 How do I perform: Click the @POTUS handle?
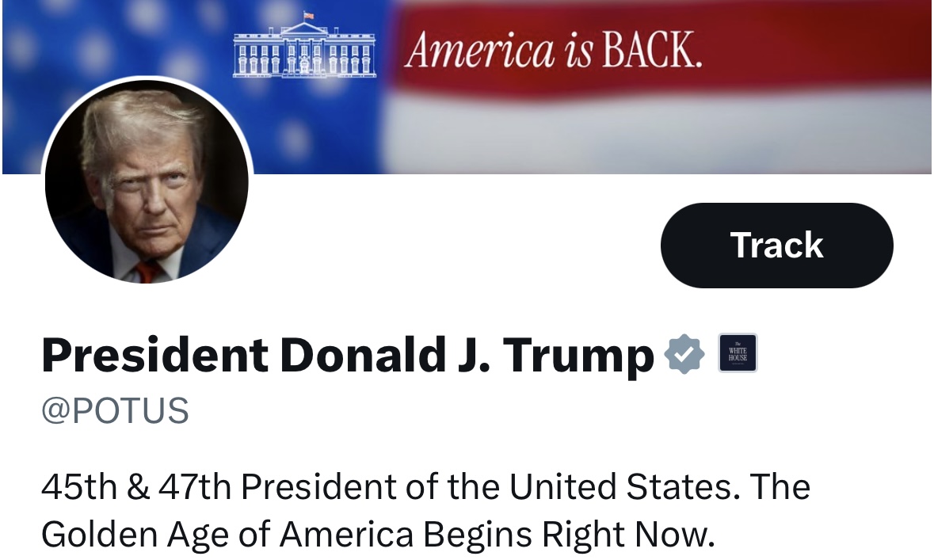[115, 411]
